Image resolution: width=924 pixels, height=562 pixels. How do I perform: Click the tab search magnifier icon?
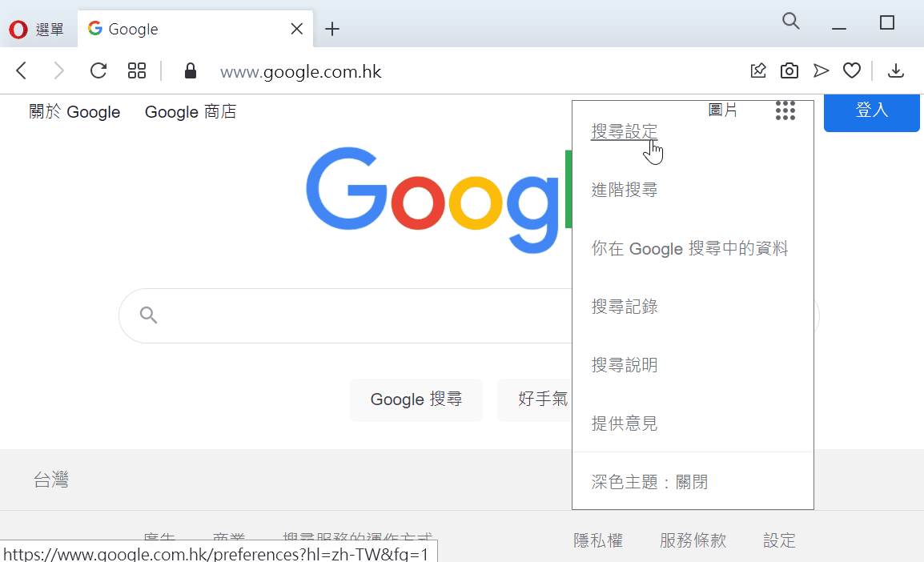791,21
